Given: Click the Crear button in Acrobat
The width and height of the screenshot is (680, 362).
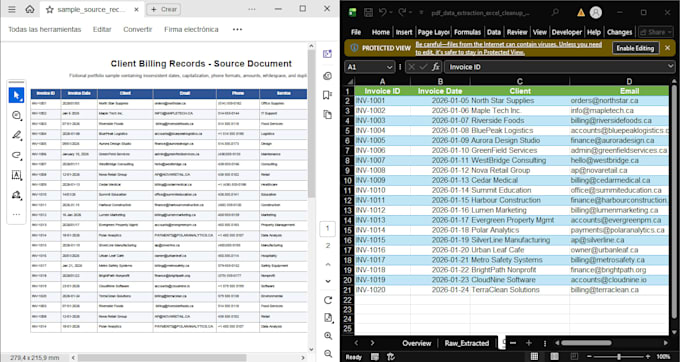Looking at the screenshot, I should tap(163, 9).
